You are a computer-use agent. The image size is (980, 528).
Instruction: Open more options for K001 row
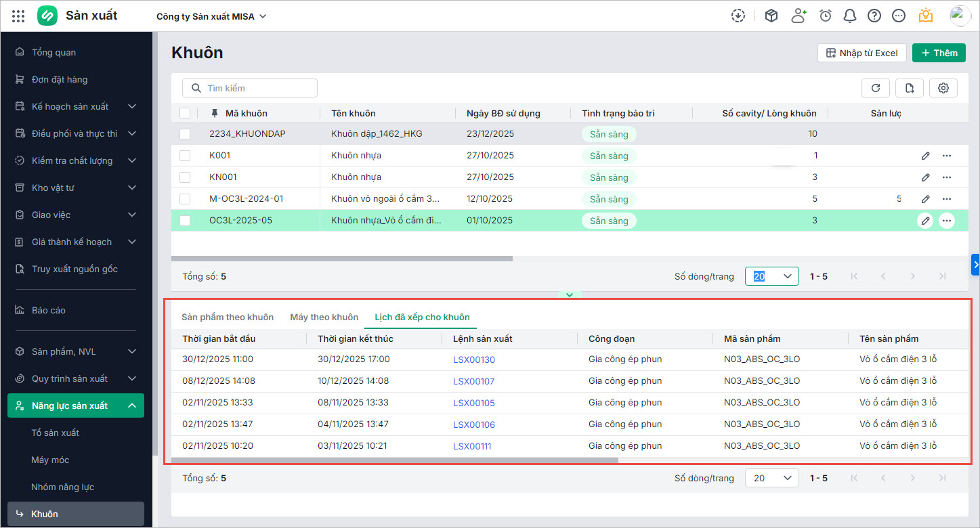point(947,156)
